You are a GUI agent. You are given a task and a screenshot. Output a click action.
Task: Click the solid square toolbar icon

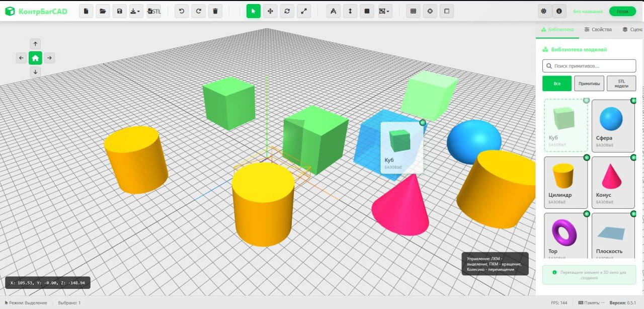[367, 11]
